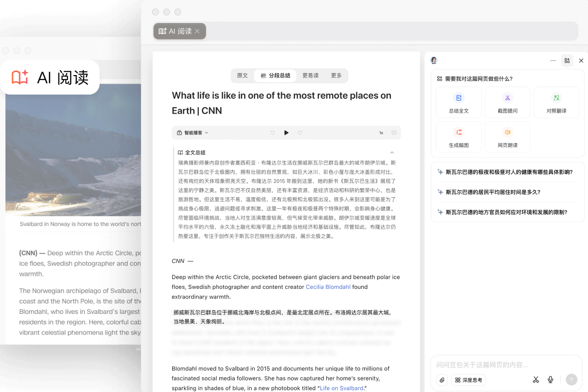This screenshot has height=392, width=588.
Task: Attach a file with the paperclip icon
Action: coord(442,380)
